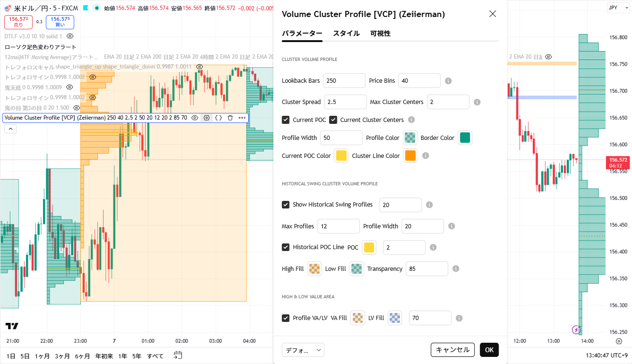Uncheck Current POC checkbox

[x=286, y=120]
